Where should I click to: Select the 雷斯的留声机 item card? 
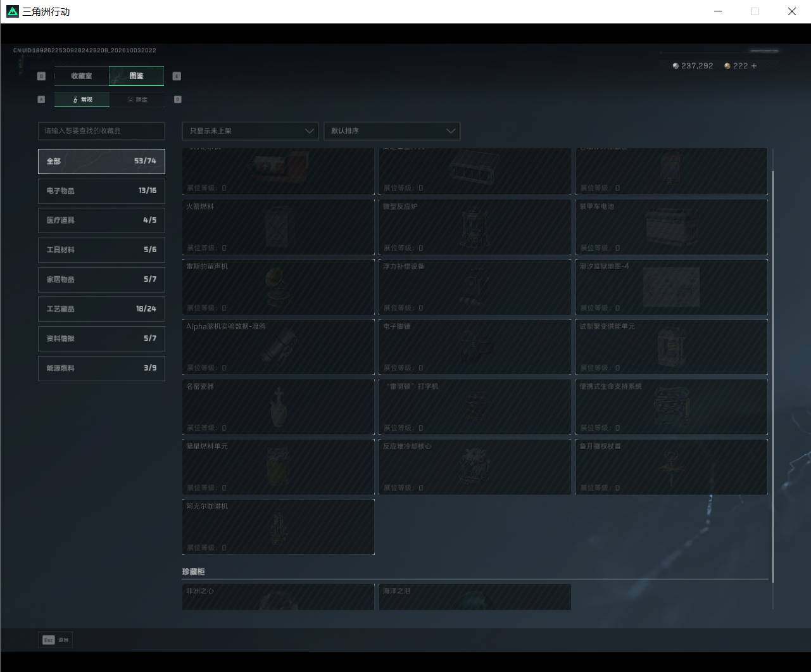click(278, 287)
